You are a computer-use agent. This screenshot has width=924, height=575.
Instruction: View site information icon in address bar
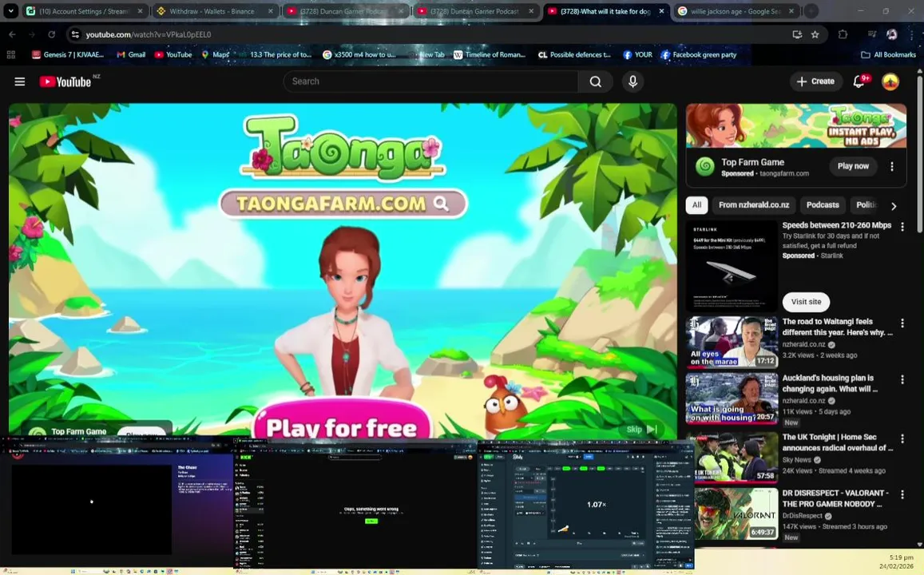click(x=75, y=35)
